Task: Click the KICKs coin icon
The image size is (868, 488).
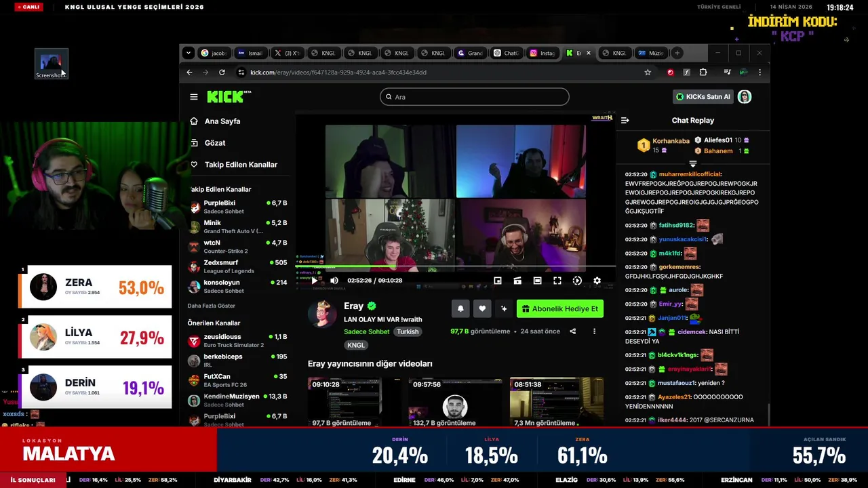Action: [x=679, y=97]
